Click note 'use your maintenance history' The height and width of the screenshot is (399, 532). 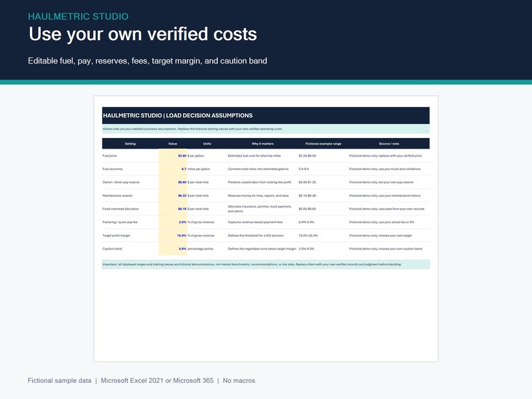(385, 195)
